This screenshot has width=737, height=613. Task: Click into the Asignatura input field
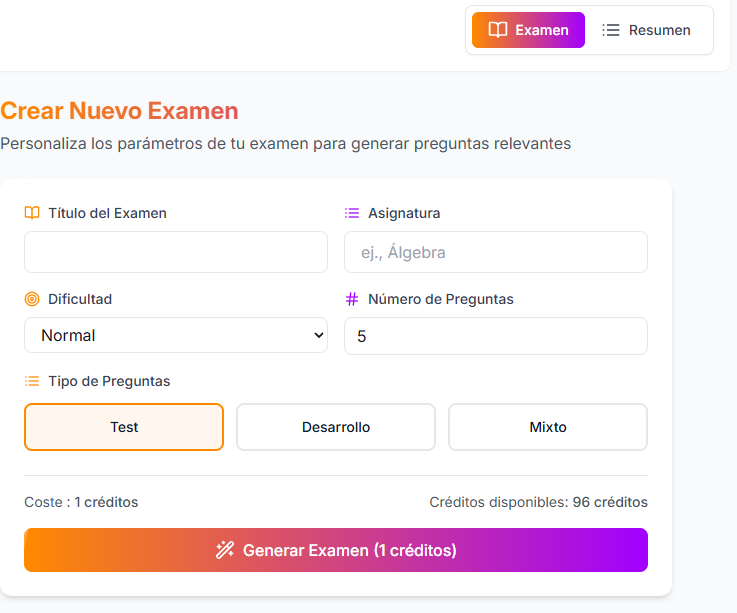[496, 252]
